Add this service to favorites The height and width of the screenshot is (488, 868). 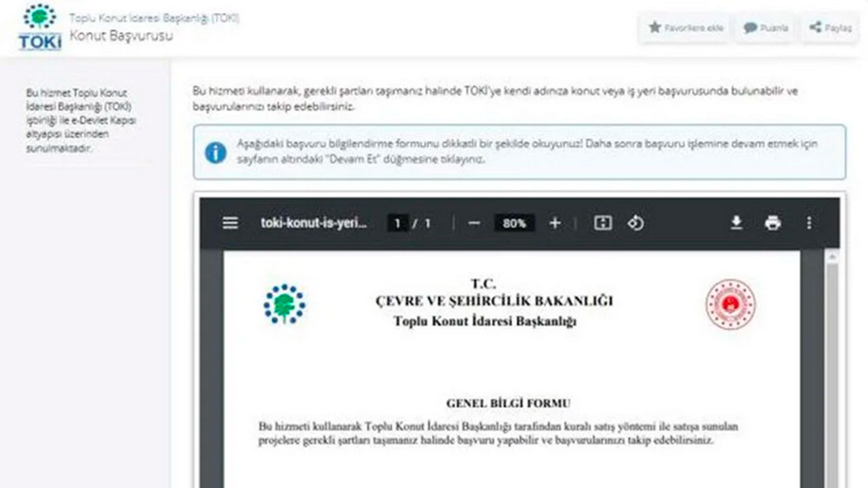684,28
